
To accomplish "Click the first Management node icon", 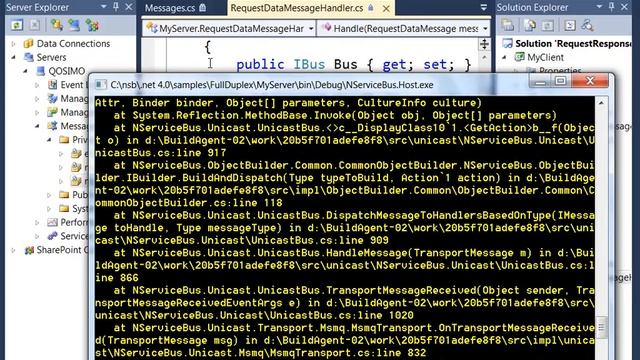I will (52, 98).
